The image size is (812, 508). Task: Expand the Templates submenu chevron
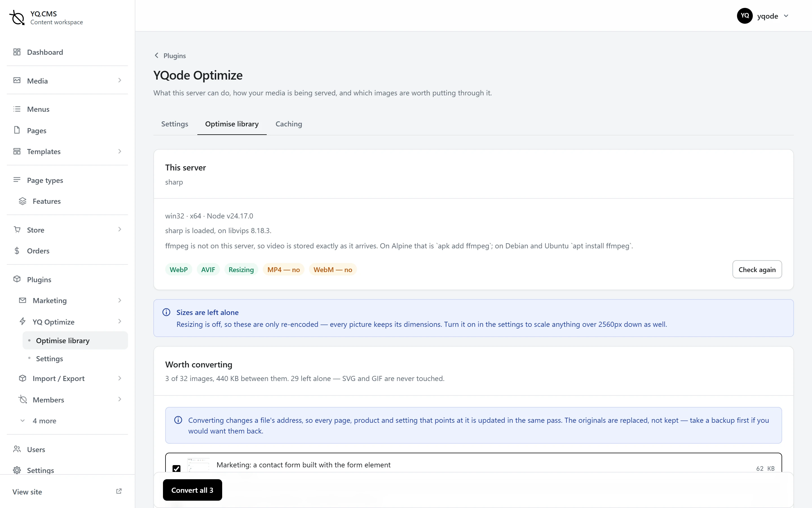click(x=120, y=151)
